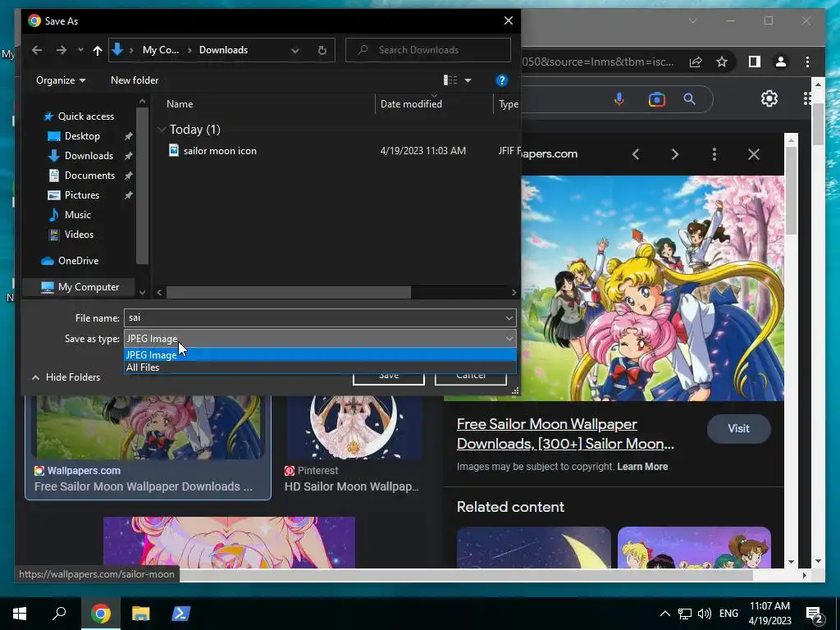Search by image with Lens icon

click(657, 99)
